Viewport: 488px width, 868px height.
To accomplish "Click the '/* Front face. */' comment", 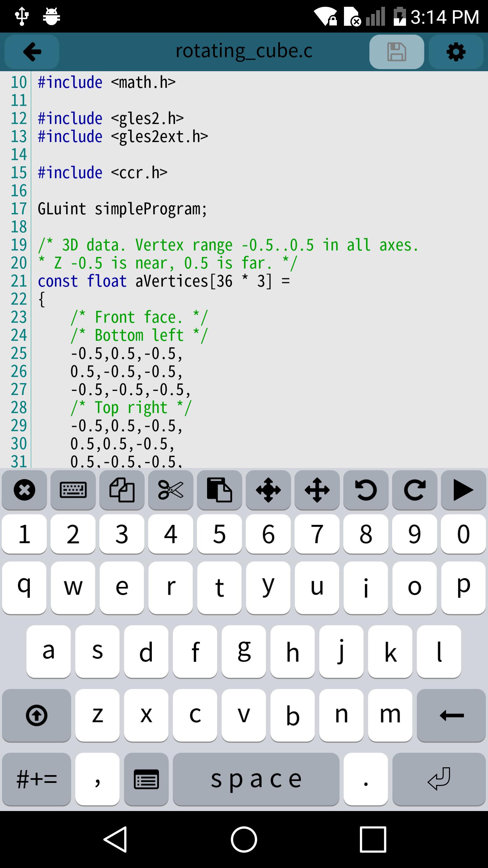I will pyautogui.click(x=139, y=317).
